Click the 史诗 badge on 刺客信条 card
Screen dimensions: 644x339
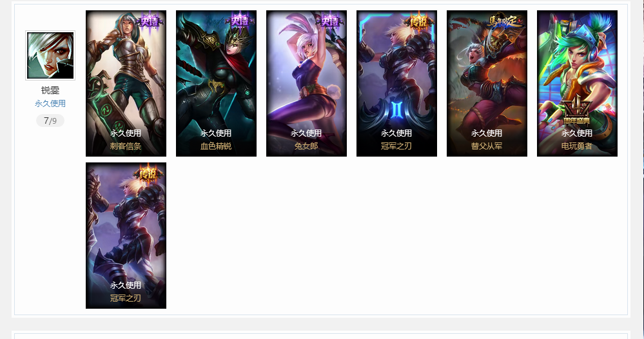tap(150, 21)
